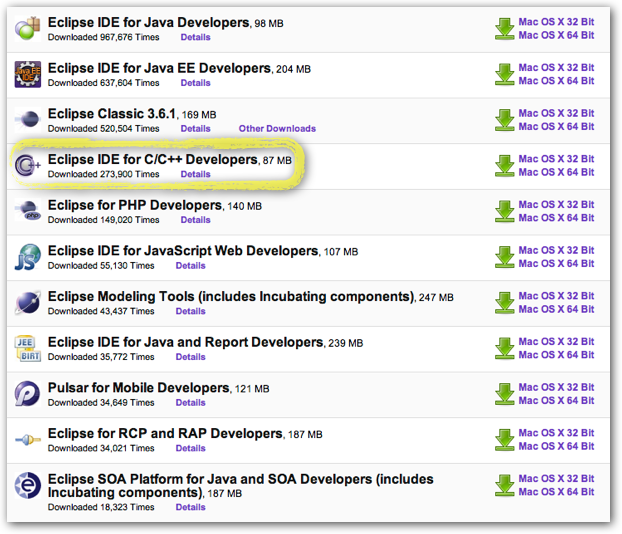Download RCP and RAP Mac OS X 32 Bit
Viewport: 622px width, 534px height.
(x=556, y=432)
